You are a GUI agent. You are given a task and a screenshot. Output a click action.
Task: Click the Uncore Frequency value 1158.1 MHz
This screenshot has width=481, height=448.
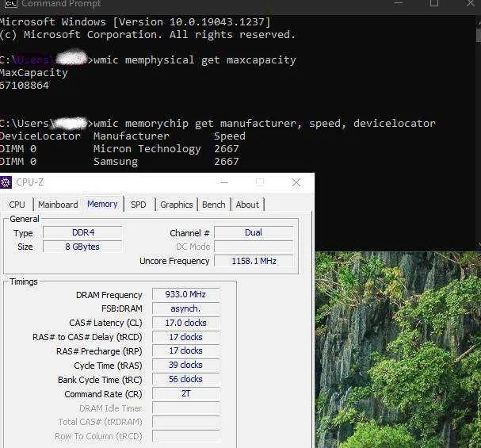(254, 261)
